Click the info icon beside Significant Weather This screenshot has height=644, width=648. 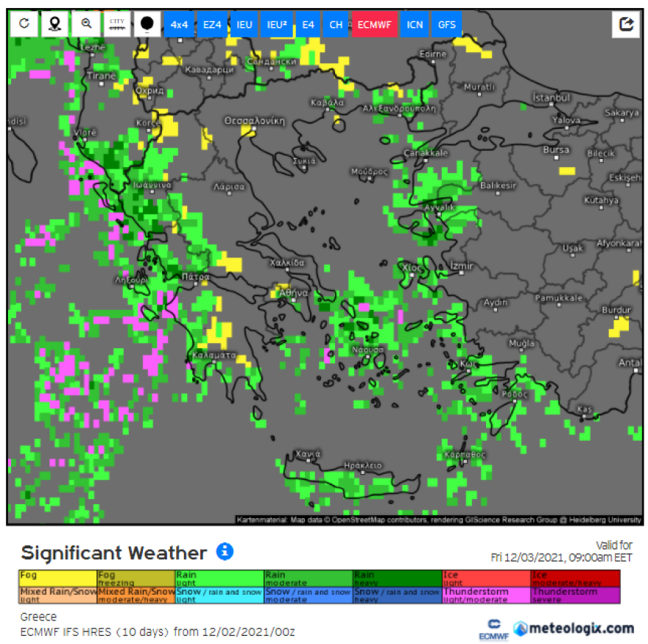[x=225, y=551]
